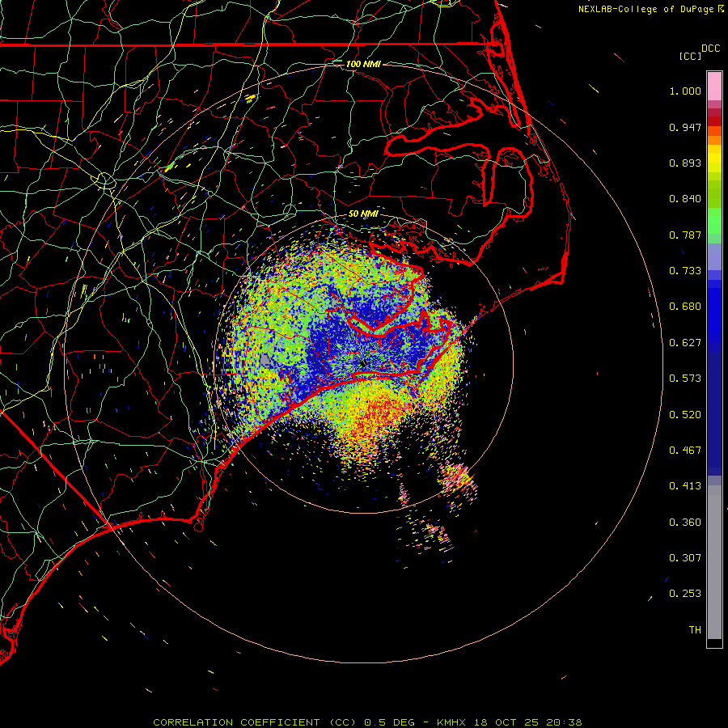Click the 0.520 scale value
Image resolution: width=728 pixels, height=728 pixels.
click(x=685, y=415)
